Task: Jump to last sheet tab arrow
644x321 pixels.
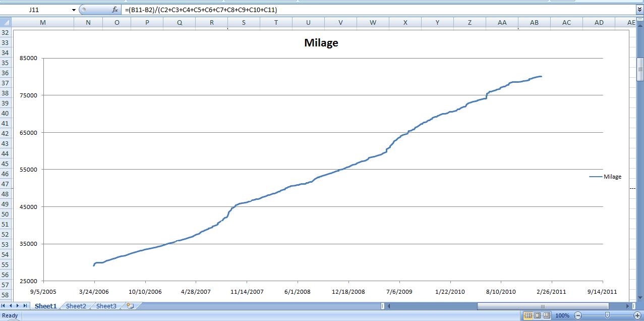Action: point(25,306)
